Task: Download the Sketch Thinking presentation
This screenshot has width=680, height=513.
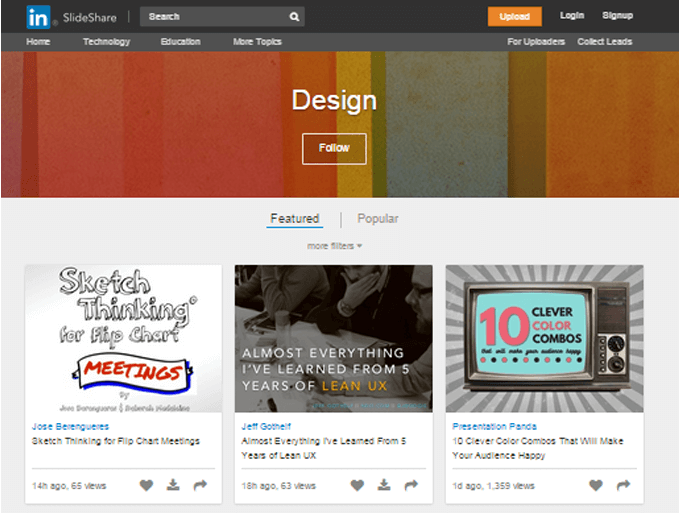Action: [173, 485]
